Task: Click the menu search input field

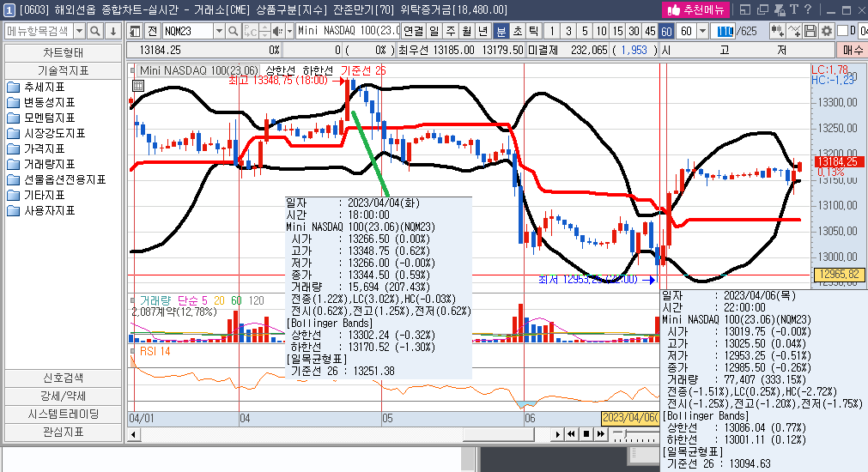Action: (39, 31)
